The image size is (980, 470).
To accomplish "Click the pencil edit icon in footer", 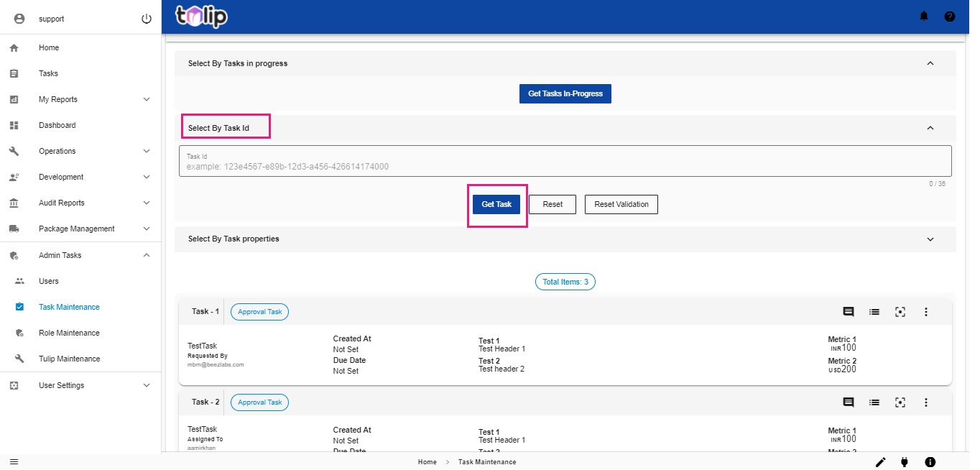I will 881,462.
